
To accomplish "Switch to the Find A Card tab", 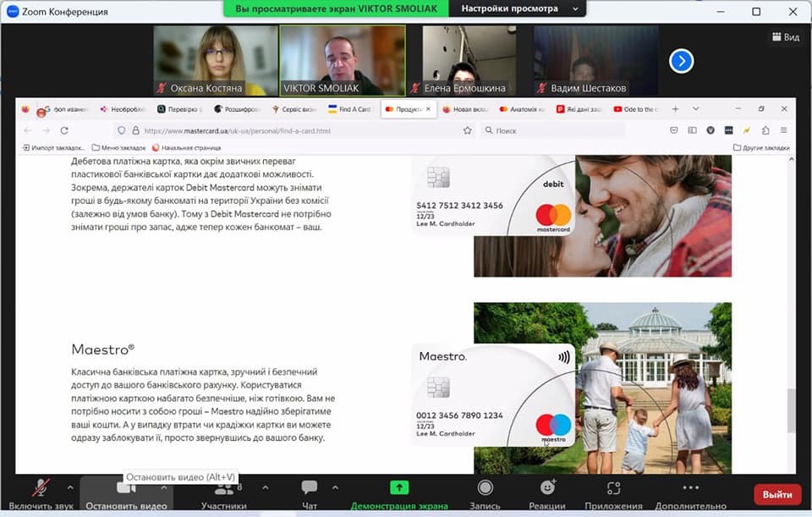I will point(350,109).
